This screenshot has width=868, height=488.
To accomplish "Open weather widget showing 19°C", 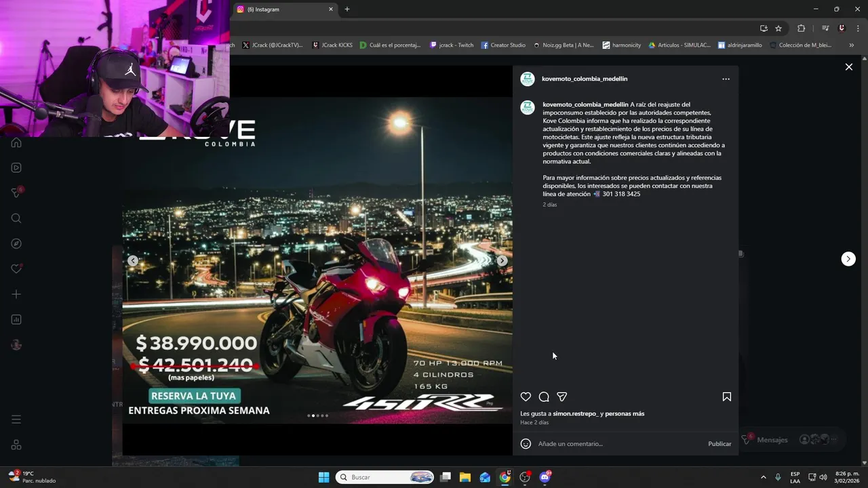I will (33, 477).
